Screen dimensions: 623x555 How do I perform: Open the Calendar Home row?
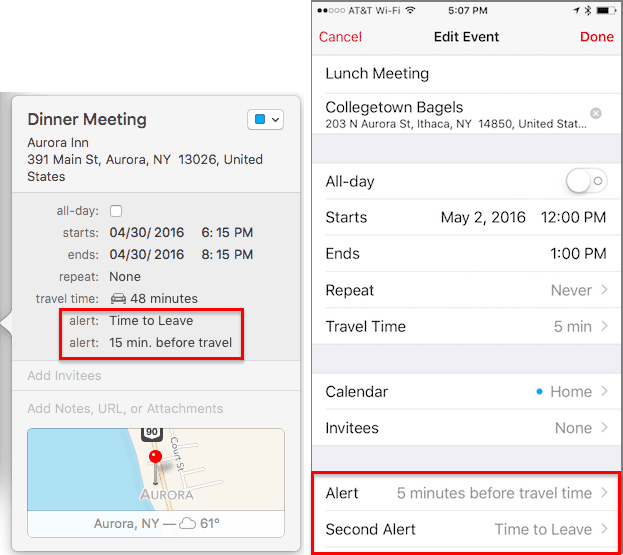click(x=466, y=392)
